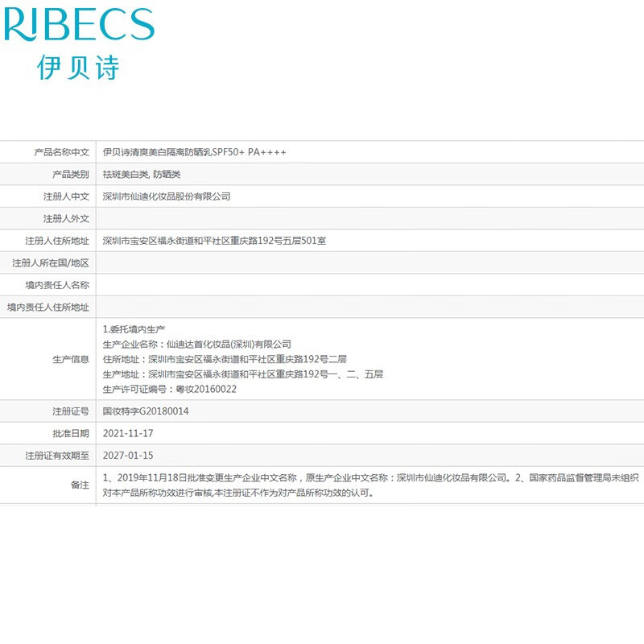Click the 备注 label
644x644 pixels.
coord(80,485)
